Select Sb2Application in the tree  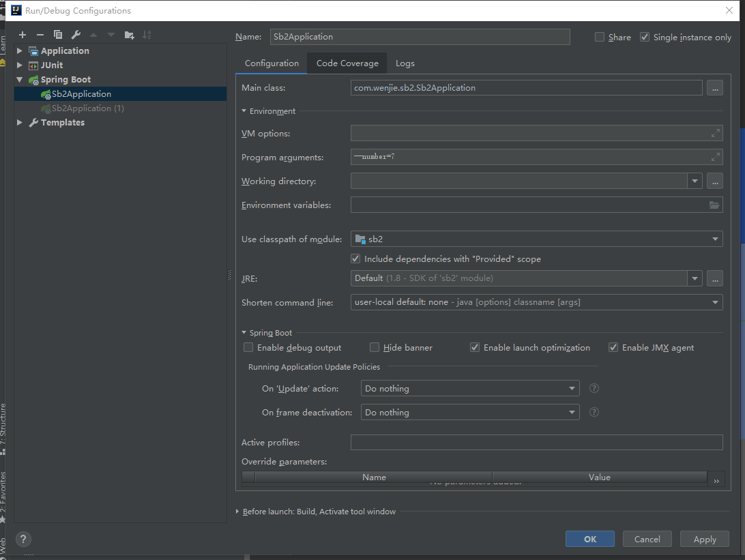pyautogui.click(x=121, y=94)
